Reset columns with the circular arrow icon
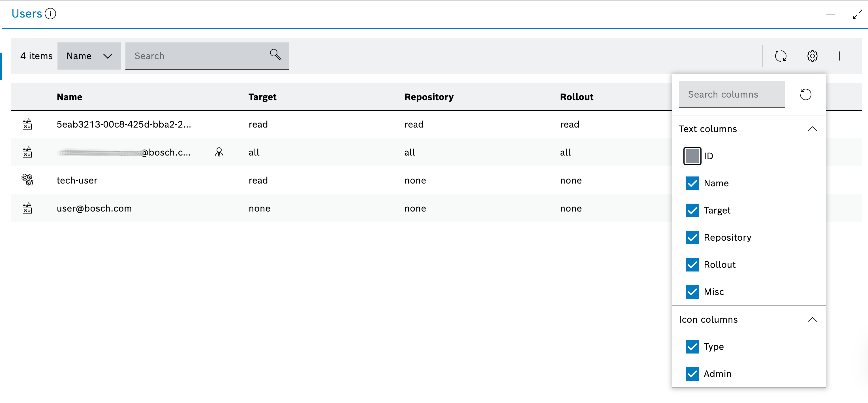 point(805,94)
